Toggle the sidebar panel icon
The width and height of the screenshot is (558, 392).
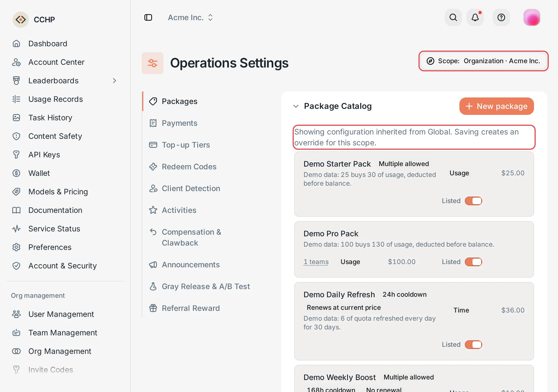[x=148, y=17]
